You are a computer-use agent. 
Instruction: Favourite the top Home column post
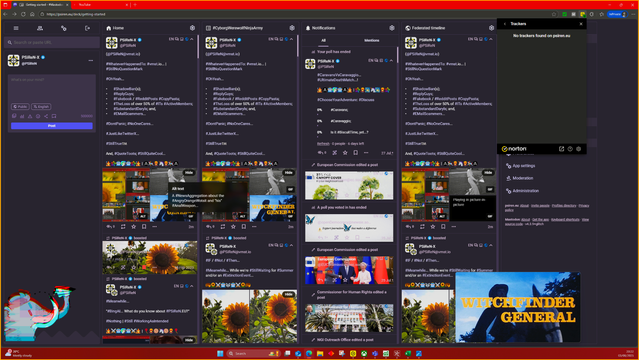point(134,227)
